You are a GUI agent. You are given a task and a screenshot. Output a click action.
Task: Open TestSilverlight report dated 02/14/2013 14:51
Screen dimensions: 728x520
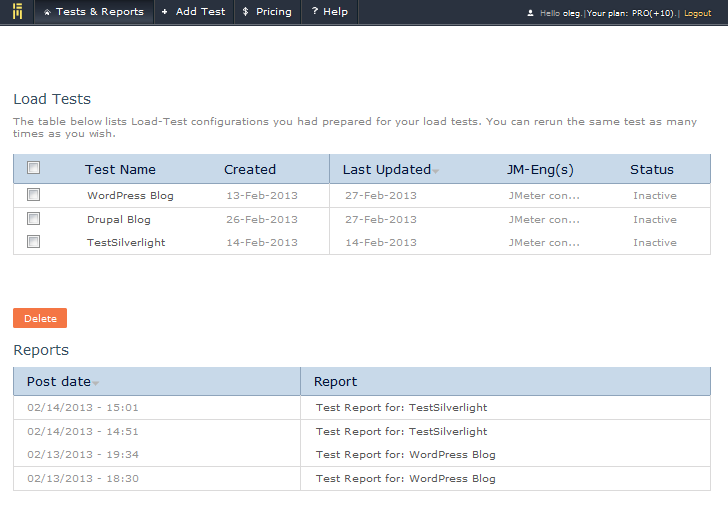[x=402, y=431]
